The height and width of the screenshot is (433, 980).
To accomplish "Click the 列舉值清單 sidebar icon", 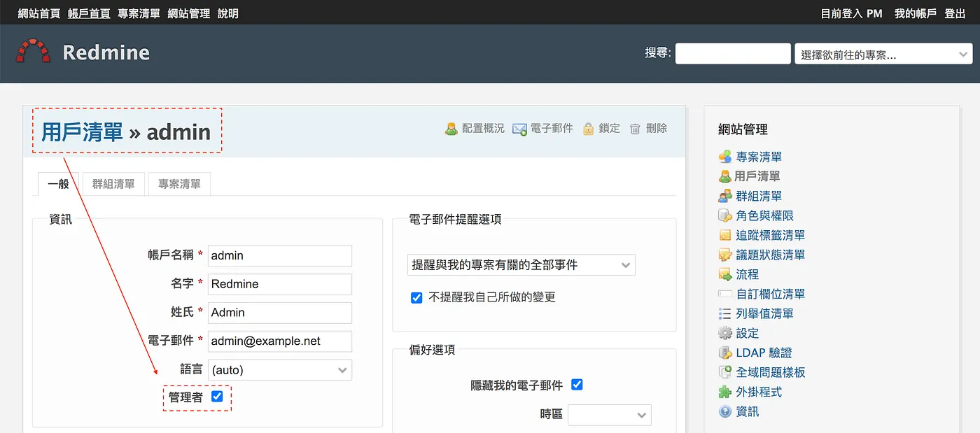I will coord(725,313).
